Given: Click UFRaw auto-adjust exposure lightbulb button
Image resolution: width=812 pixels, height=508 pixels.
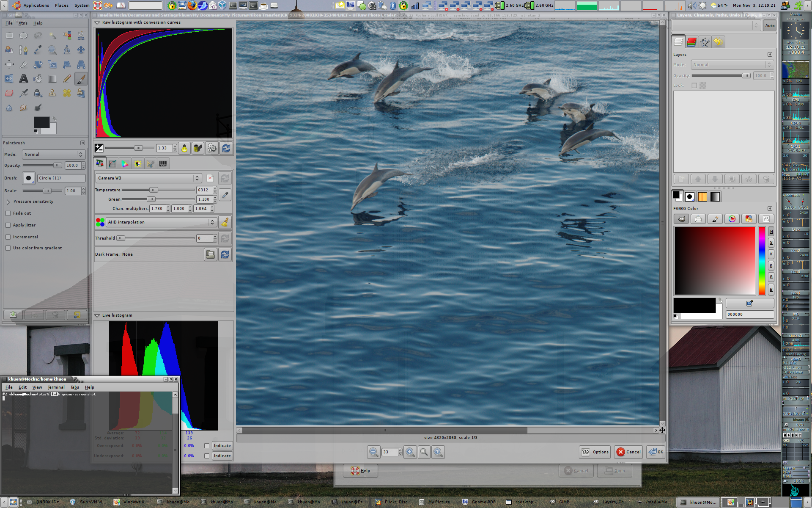Looking at the screenshot, I should (x=184, y=148).
